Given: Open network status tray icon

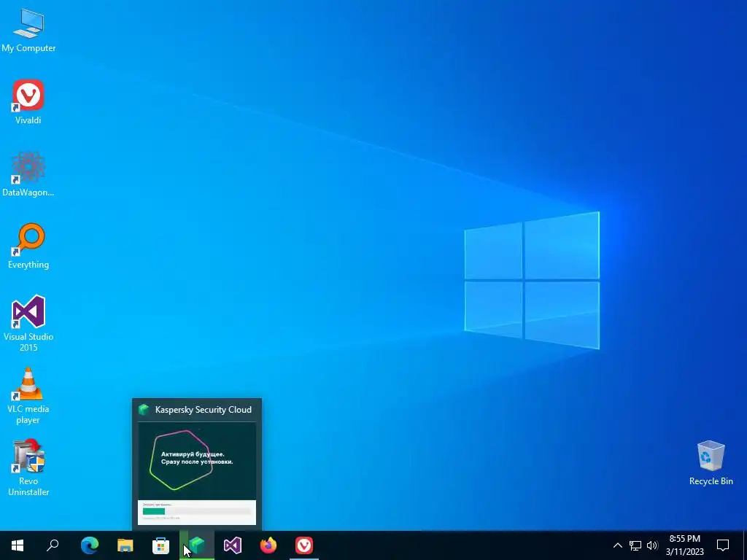Looking at the screenshot, I should pos(635,545).
